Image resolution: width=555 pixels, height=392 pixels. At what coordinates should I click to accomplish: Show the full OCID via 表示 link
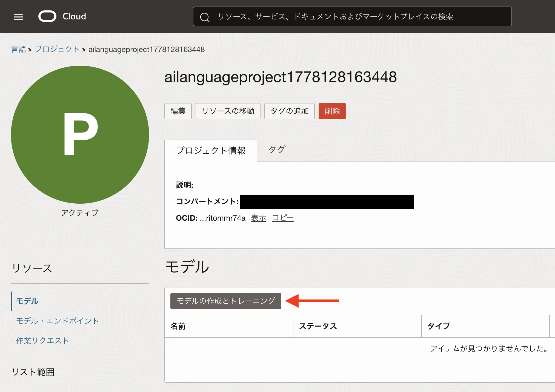point(259,218)
